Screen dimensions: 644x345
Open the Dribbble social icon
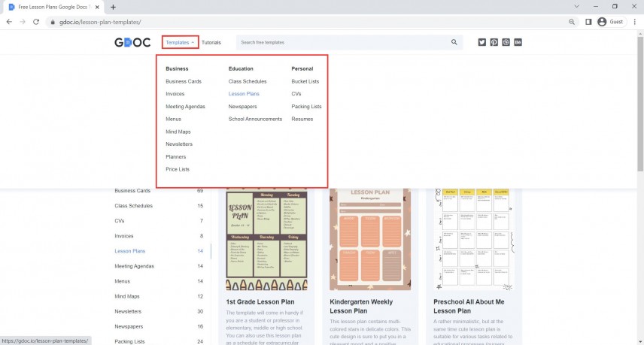506,42
